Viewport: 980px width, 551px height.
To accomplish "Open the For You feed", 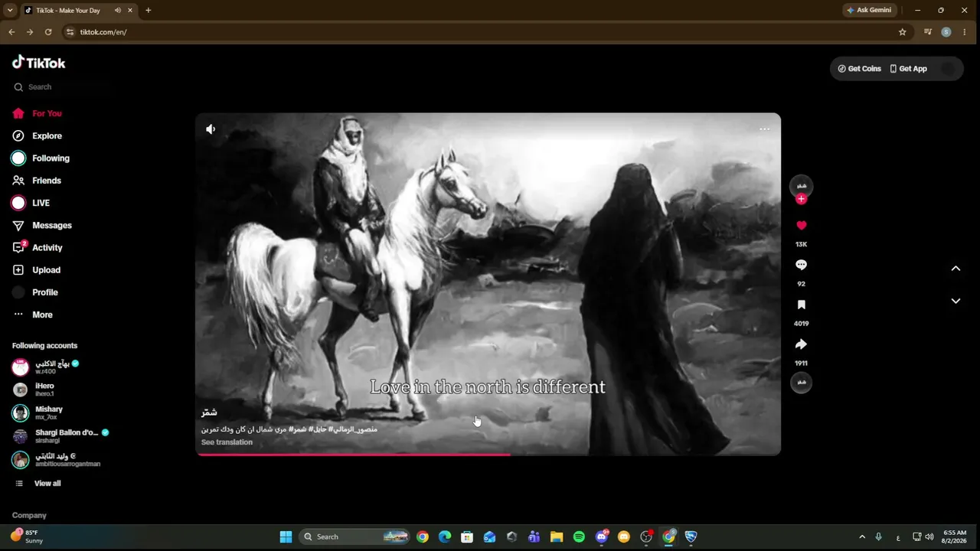I will click(x=47, y=113).
